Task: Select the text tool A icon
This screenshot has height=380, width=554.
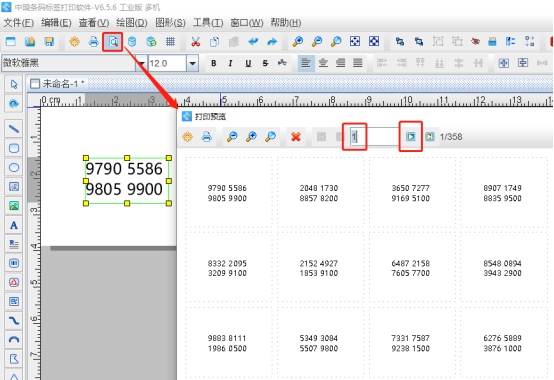Action: [x=14, y=225]
